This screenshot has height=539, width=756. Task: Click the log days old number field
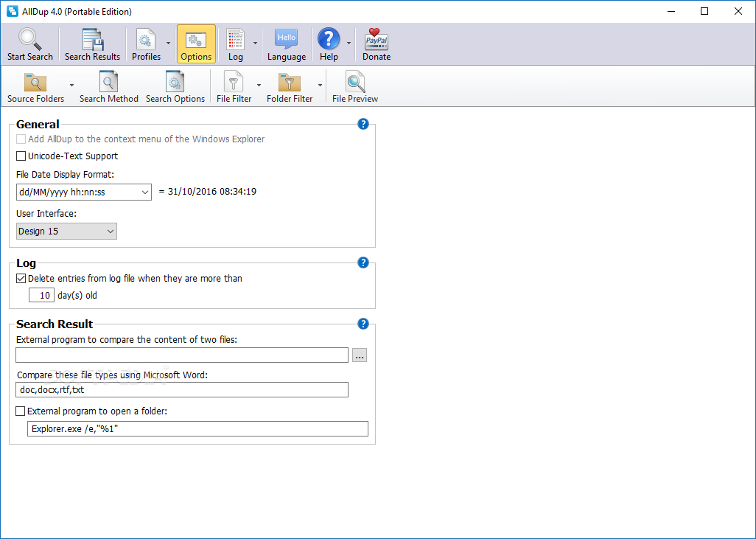pos(41,296)
